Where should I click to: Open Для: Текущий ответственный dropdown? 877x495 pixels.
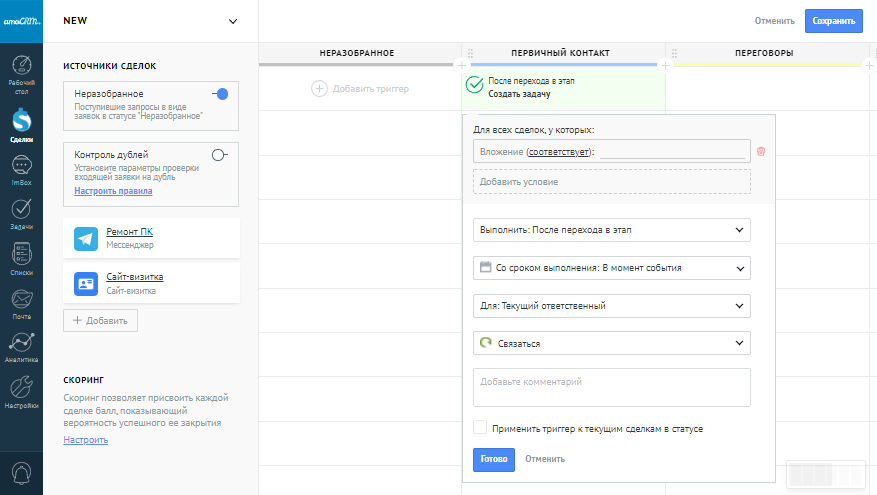point(611,306)
